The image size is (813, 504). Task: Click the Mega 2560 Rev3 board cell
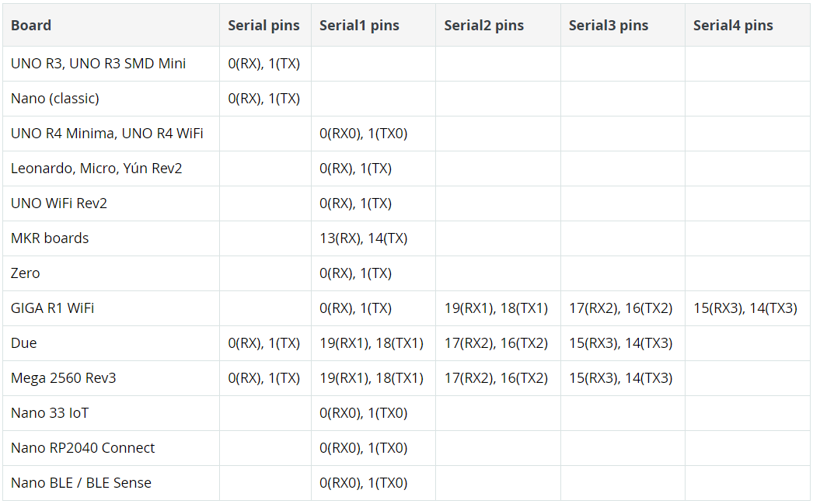point(64,378)
